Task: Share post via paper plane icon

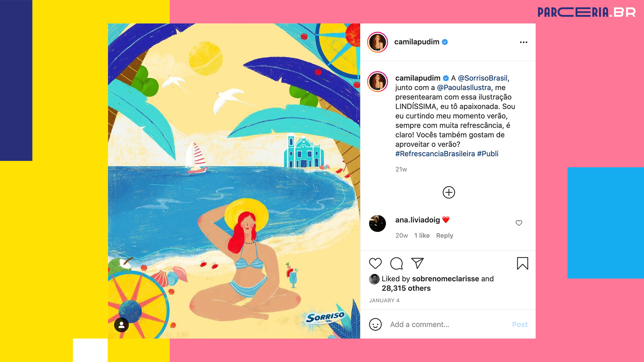Action: point(418,263)
